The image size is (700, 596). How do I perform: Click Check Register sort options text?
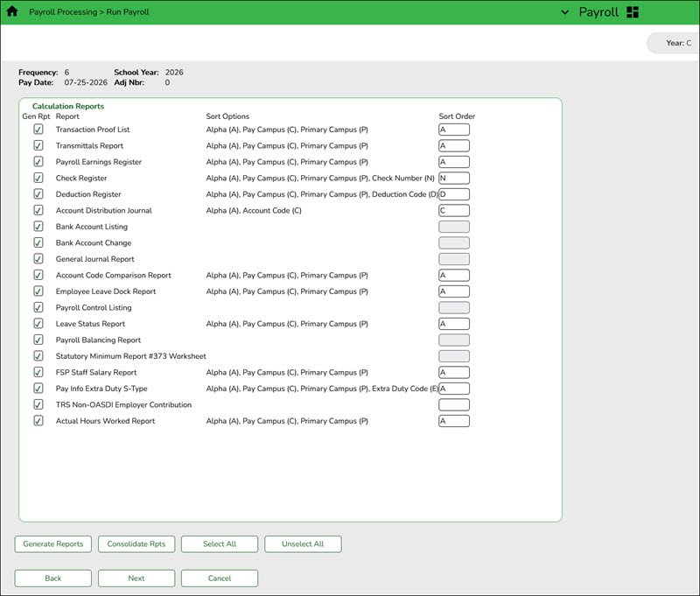click(320, 179)
